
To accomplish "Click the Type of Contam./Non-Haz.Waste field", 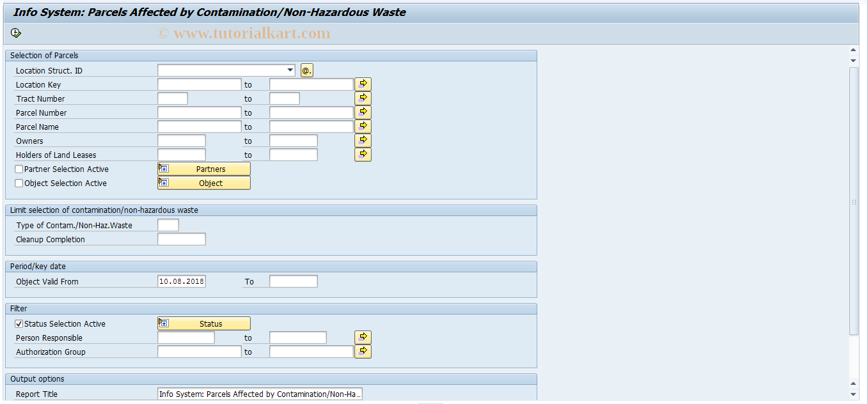I will pyautogui.click(x=168, y=225).
